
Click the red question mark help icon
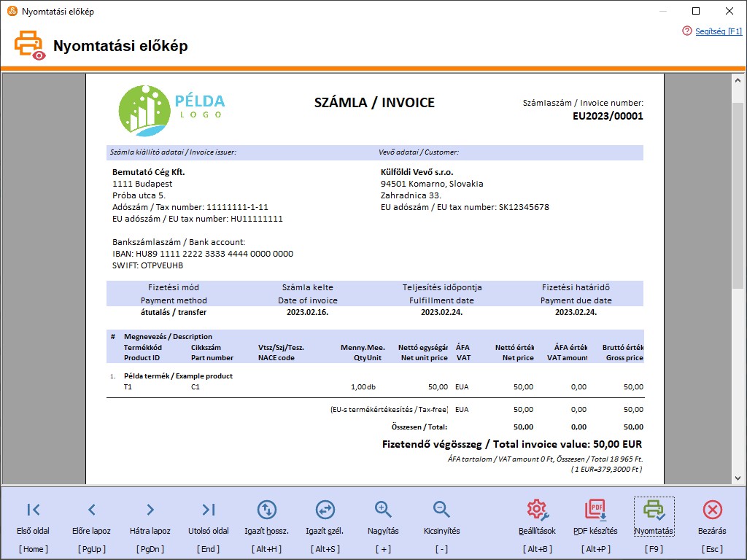coord(687,31)
